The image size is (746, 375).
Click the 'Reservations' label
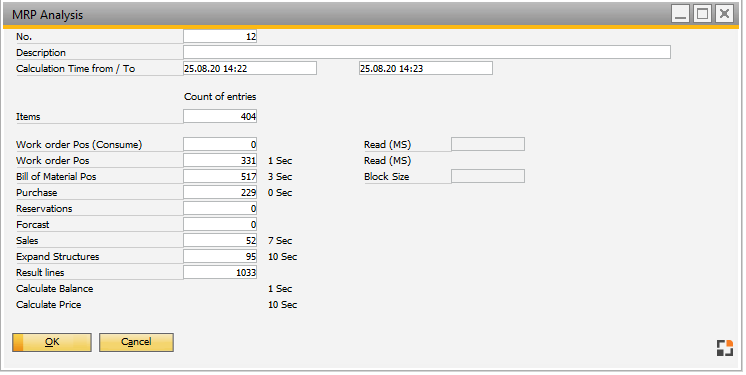pyautogui.click(x=44, y=208)
